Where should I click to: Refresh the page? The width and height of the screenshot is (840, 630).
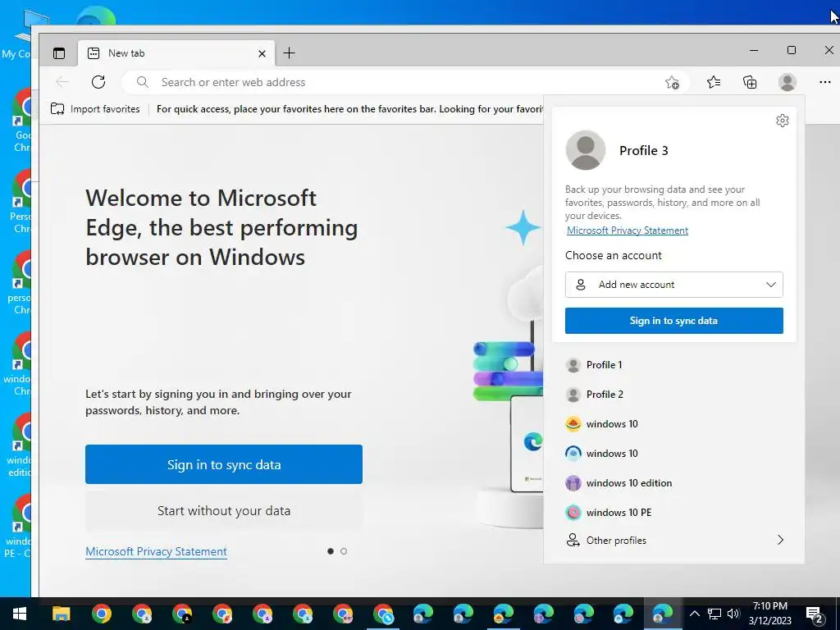[x=98, y=82]
